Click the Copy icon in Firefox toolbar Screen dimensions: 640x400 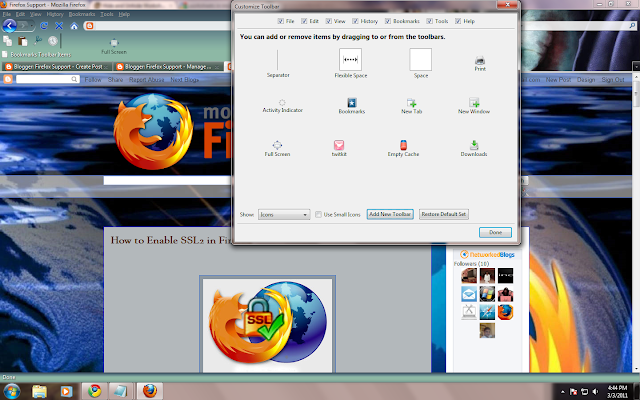(7, 40)
